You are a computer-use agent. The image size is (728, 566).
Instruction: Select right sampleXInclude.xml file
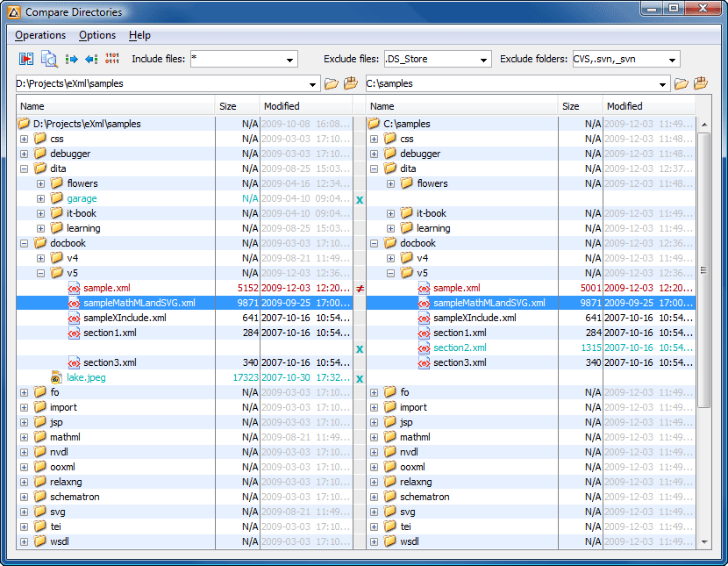[475, 318]
